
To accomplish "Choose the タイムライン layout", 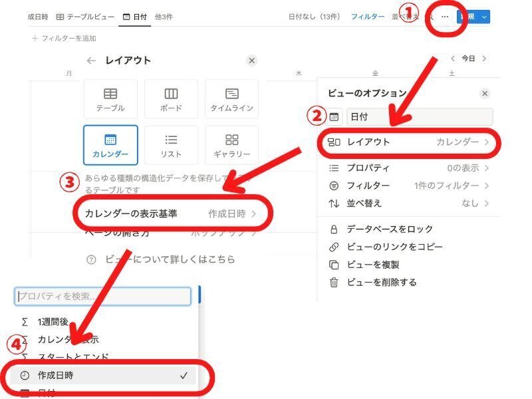I will 231,98.
